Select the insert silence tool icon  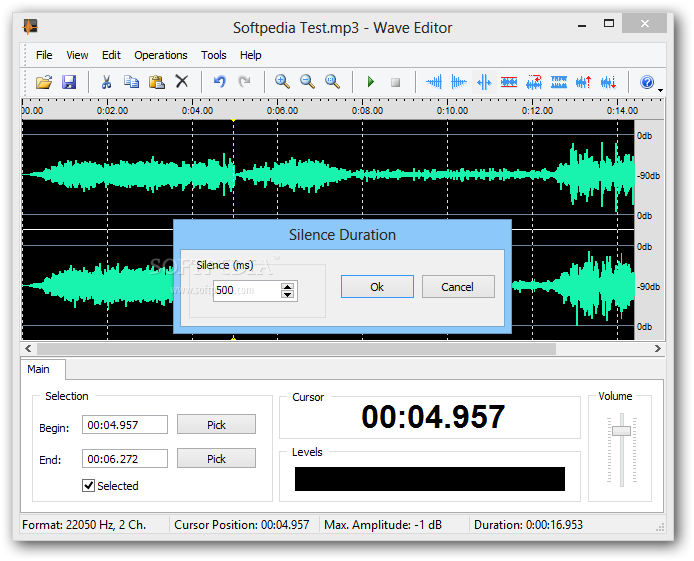pyautogui.click(x=484, y=82)
